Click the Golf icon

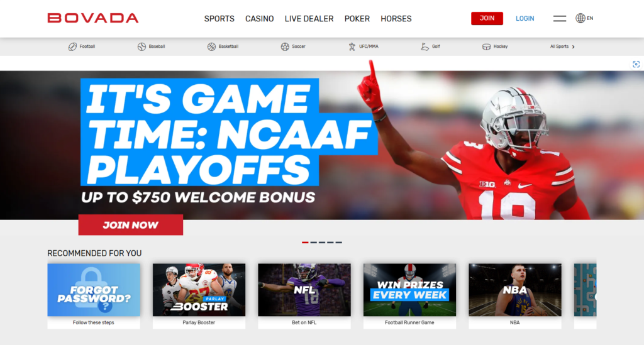click(425, 47)
